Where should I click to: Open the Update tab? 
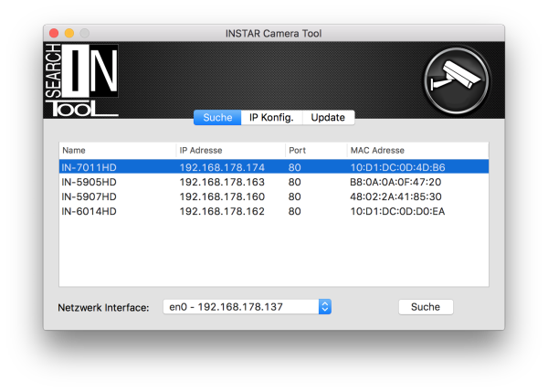(328, 118)
